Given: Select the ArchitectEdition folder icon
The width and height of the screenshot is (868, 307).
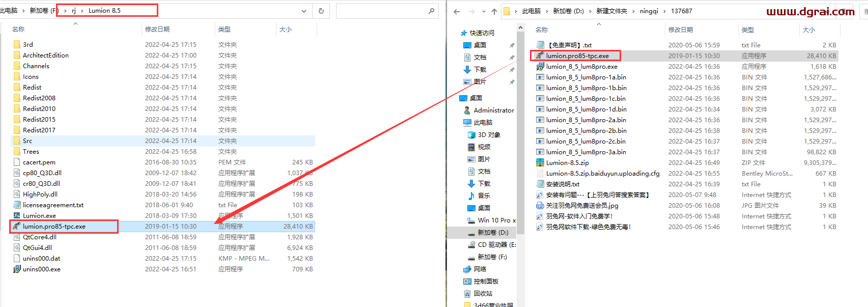Looking at the screenshot, I should (x=17, y=55).
